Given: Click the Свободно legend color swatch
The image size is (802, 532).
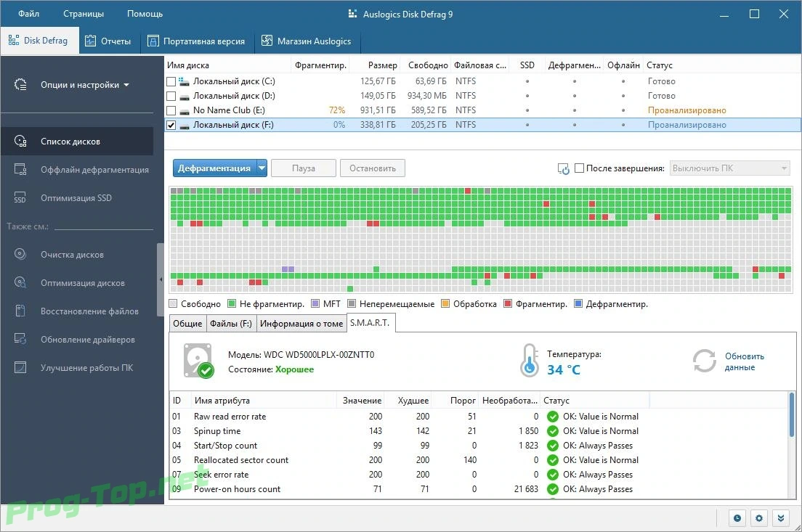Looking at the screenshot, I should tap(173, 304).
